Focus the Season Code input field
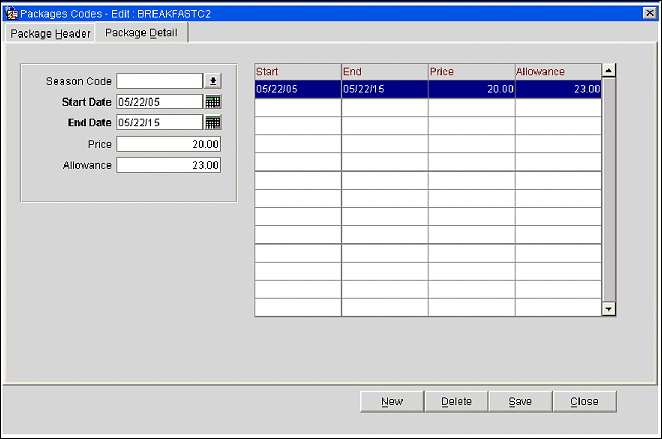This screenshot has height=439, width=662. click(159, 81)
